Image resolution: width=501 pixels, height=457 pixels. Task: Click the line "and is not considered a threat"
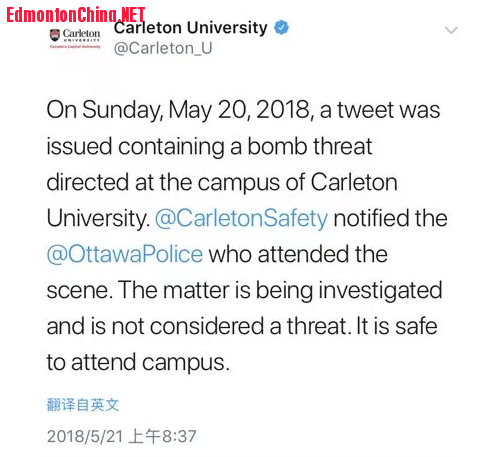[x=197, y=327]
